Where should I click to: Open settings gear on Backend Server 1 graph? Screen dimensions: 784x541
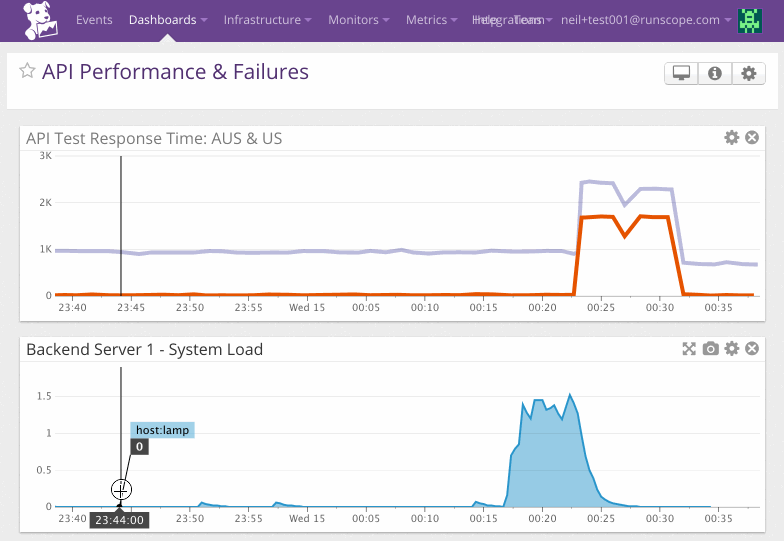click(732, 348)
